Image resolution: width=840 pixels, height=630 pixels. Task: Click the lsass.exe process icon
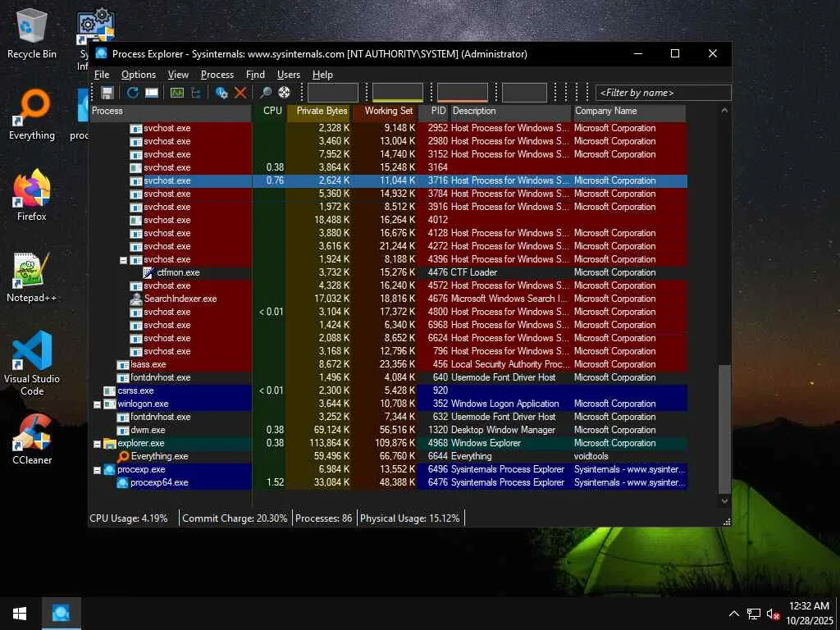123,365
